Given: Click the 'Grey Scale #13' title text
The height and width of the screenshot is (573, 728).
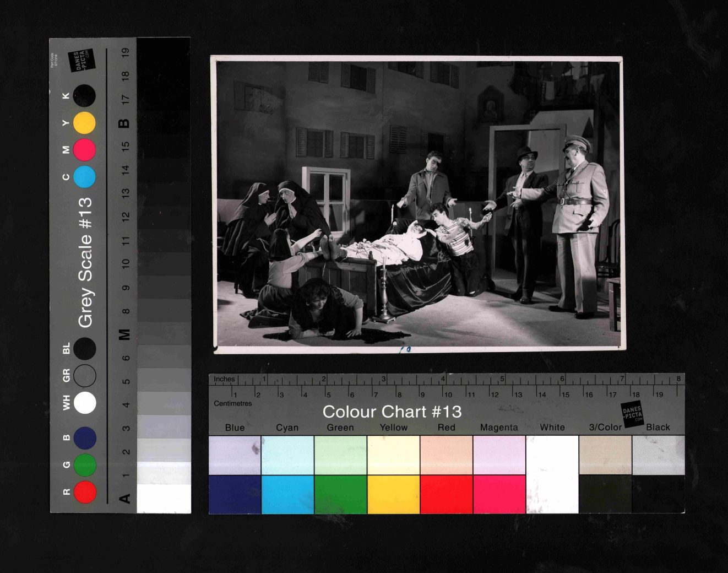Looking at the screenshot, I should pos(85,263).
